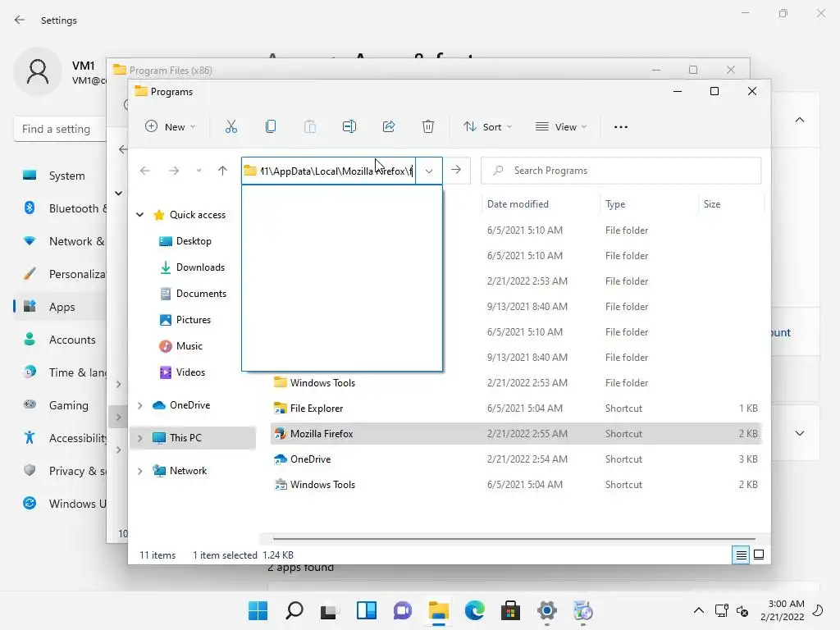Expand Network tree node

[x=139, y=470]
